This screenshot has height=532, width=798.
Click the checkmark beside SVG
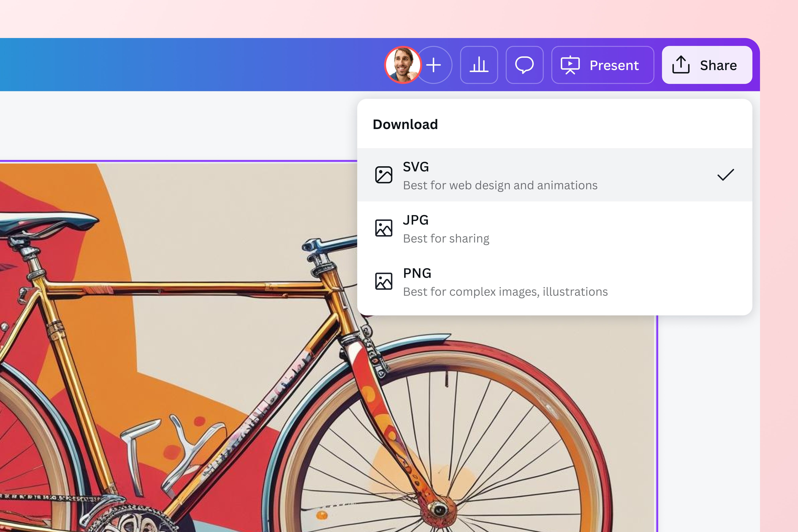click(x=725, y=175)
